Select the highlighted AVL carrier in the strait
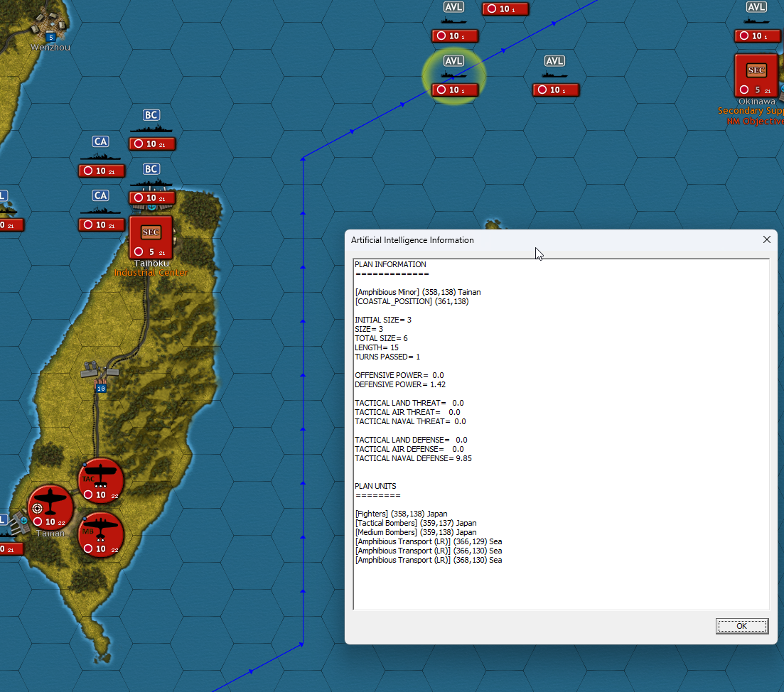784x692 pixels. coord(453,60)
